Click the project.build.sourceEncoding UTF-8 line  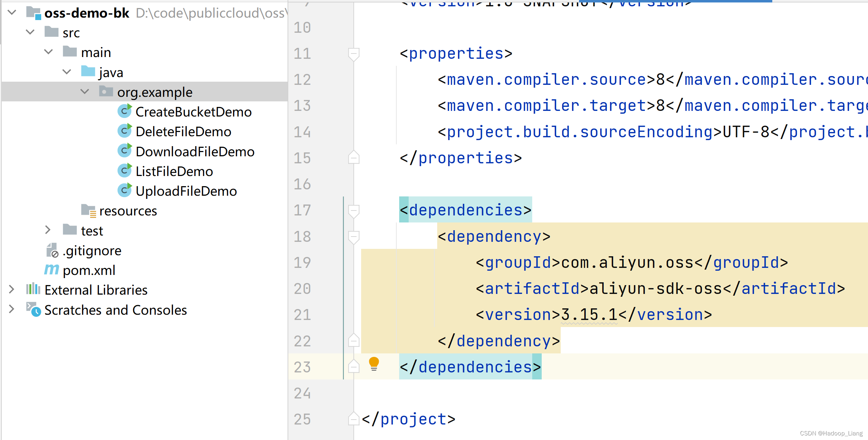[x=653, y=132]
